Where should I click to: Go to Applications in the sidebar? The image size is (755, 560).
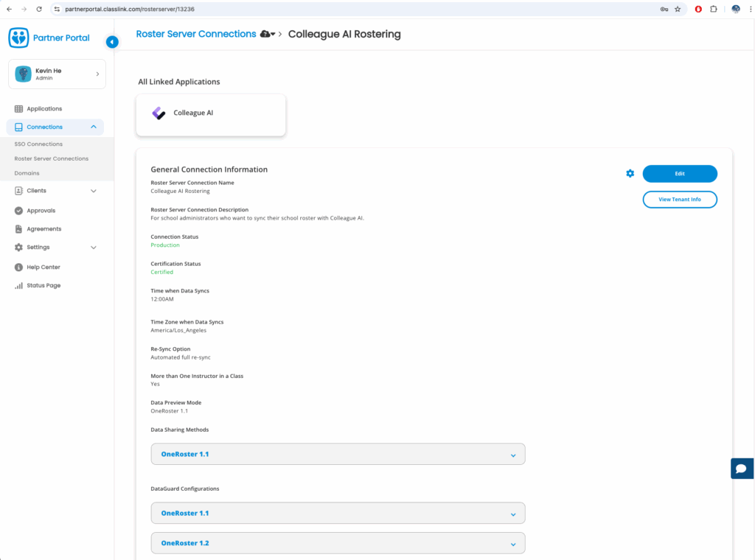tap(44, 109)
